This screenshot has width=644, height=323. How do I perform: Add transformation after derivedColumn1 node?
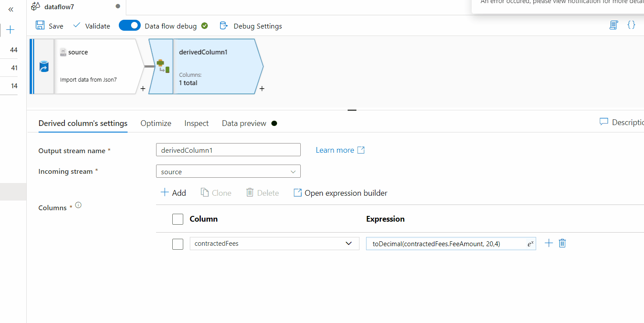click(262, 89)
